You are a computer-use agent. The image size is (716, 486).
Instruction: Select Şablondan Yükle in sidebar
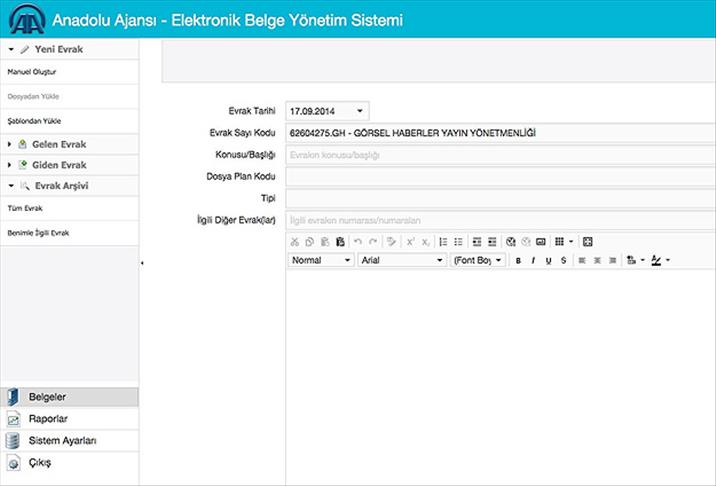click(69, 121)
